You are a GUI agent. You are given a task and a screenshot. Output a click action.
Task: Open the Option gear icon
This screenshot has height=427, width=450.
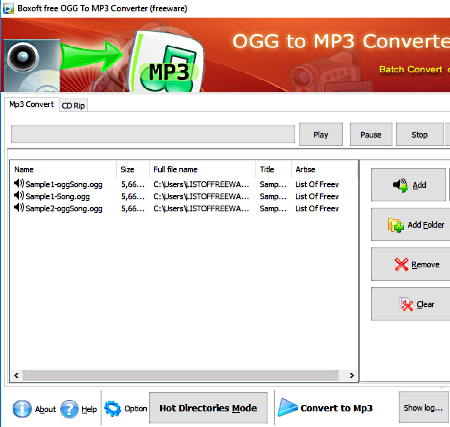tap(113, 409)
